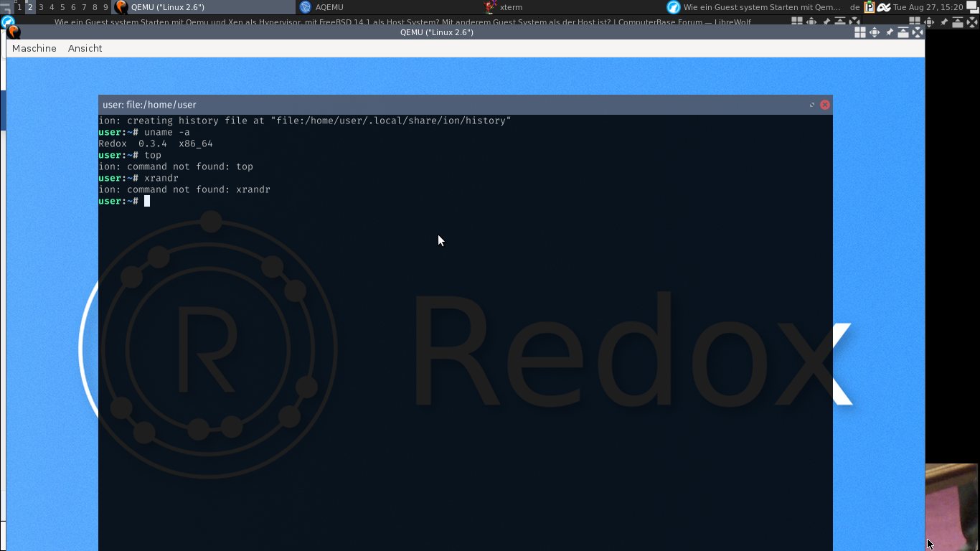This screenshot has width=980, height=551.
Task: Switch to workspace 8 in the pager
Action: click(x=95, y=7)
